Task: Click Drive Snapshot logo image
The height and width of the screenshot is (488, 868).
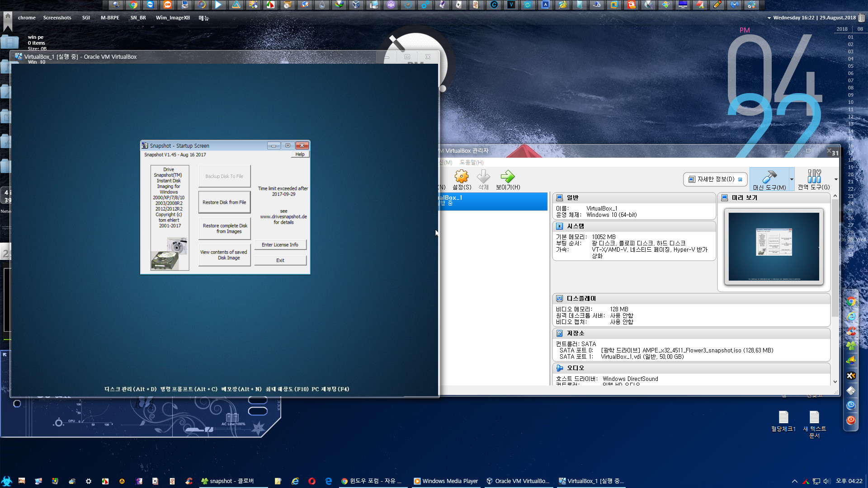Action: point(170,254)
